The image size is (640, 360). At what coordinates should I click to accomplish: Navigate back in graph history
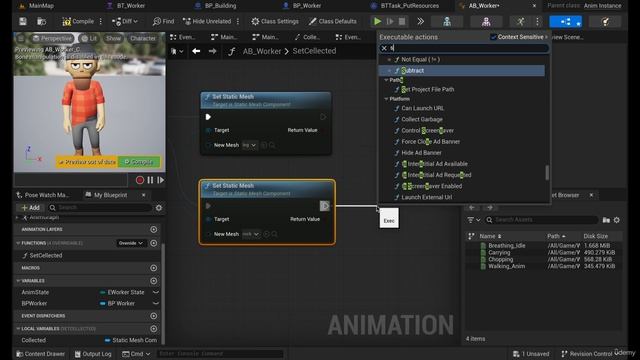tap(196, 51)
